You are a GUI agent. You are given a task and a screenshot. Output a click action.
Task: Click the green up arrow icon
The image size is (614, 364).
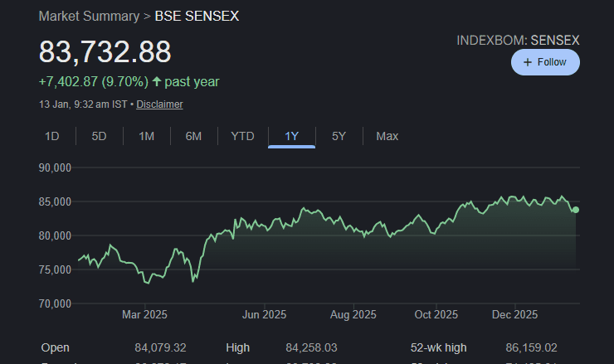157,82
